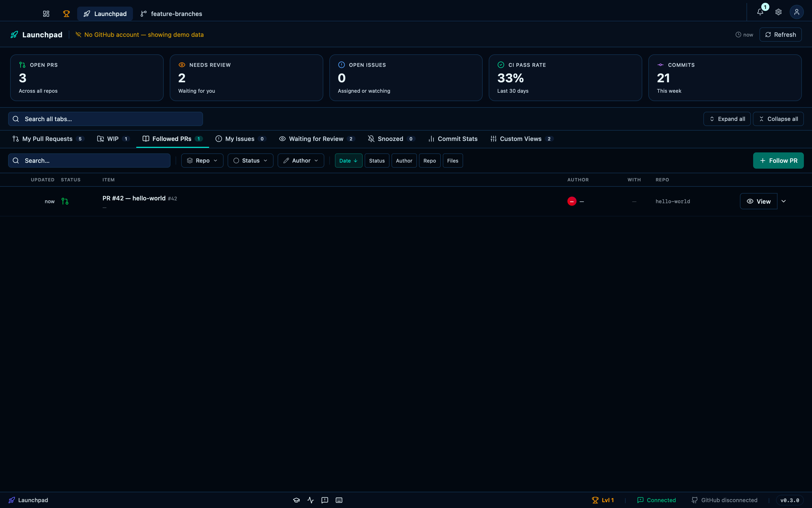The image size is (812, 508).
Task: Open the Snoozed tab
Action: coord(392,139)
